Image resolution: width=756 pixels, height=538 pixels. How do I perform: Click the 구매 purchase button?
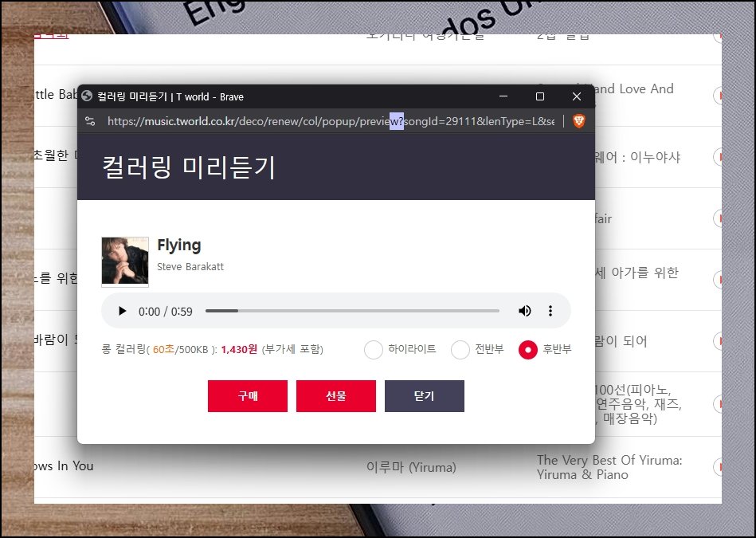coord(248,396)
